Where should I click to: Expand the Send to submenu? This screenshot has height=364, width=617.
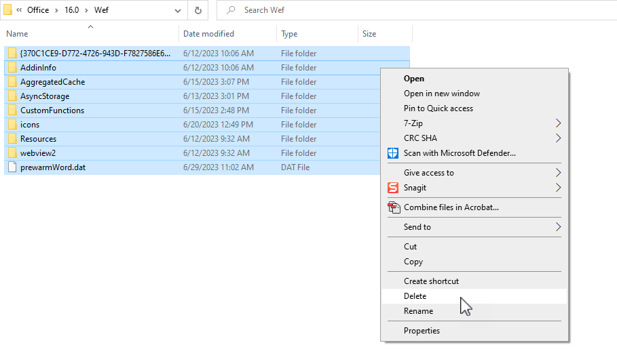[558, 227]
